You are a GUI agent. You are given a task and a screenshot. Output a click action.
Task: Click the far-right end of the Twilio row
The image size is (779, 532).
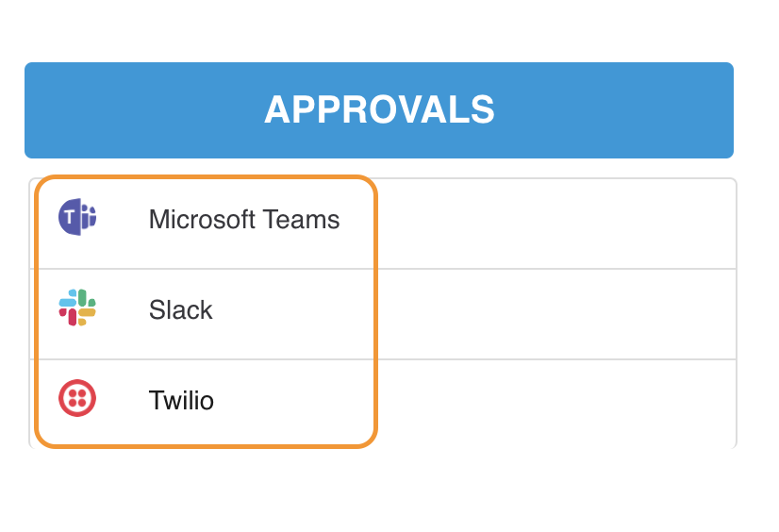717,404
